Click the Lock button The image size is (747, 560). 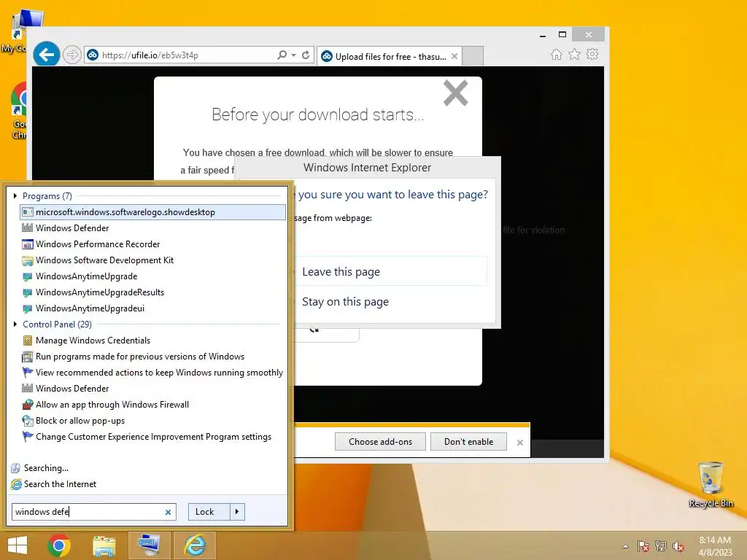coord(209,512)
